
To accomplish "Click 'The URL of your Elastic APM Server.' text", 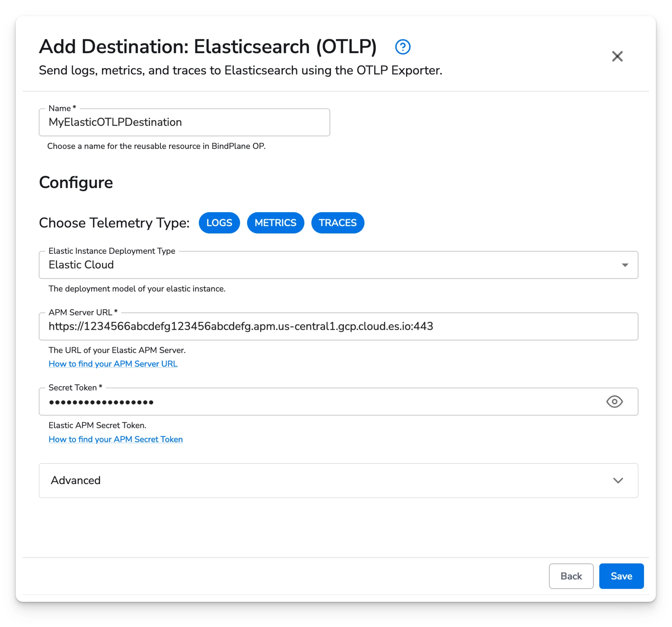I will point(117,350).
